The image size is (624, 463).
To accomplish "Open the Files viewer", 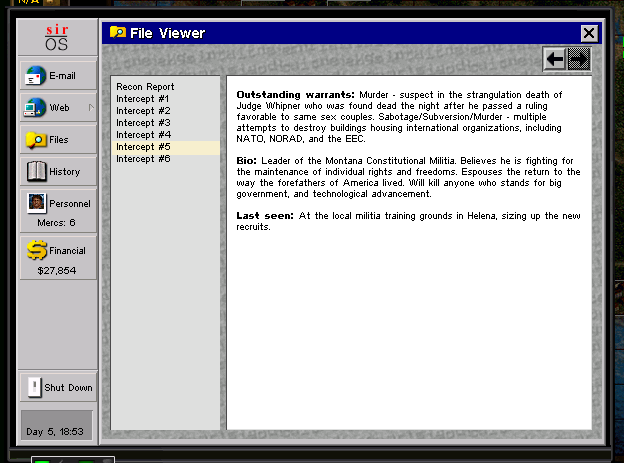I will click(58, 139).
